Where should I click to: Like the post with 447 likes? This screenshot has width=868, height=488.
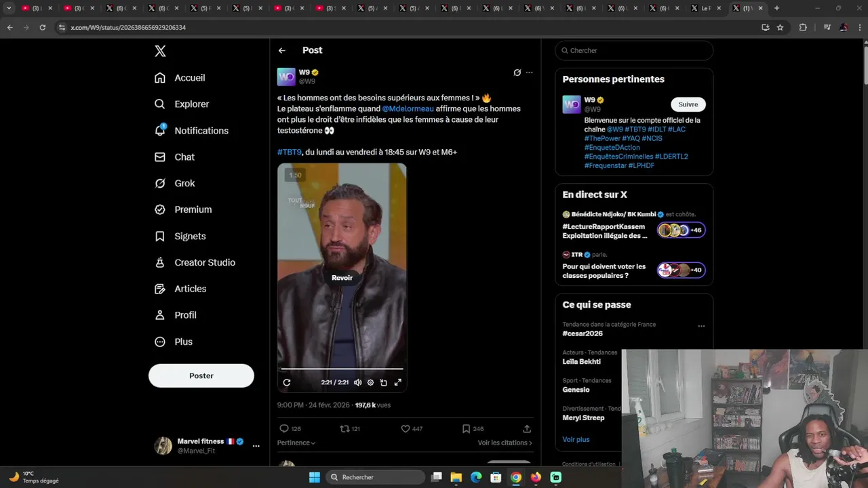406,429
